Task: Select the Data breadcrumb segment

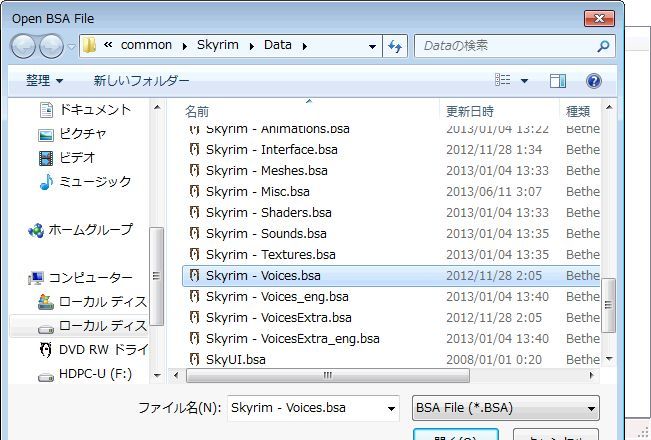Action: [x=277, y=45]
